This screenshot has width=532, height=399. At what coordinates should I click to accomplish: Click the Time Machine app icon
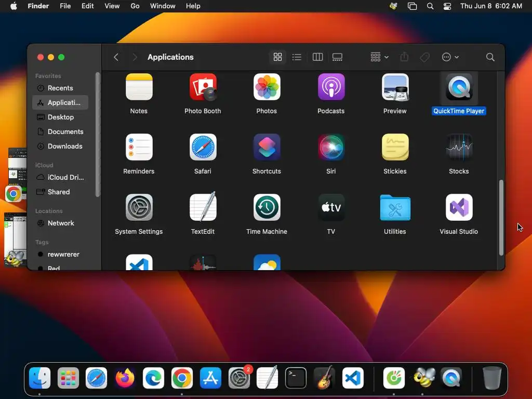267,207
